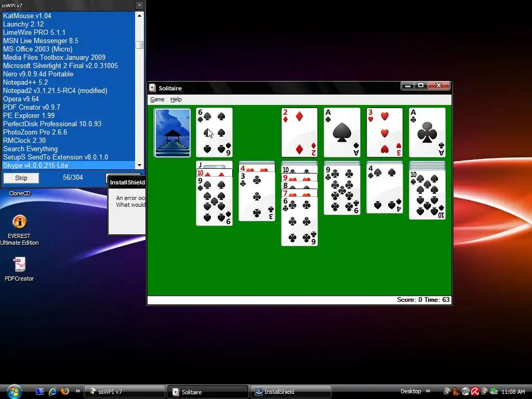Click Skip button in ssWPI

coord(21,178)
